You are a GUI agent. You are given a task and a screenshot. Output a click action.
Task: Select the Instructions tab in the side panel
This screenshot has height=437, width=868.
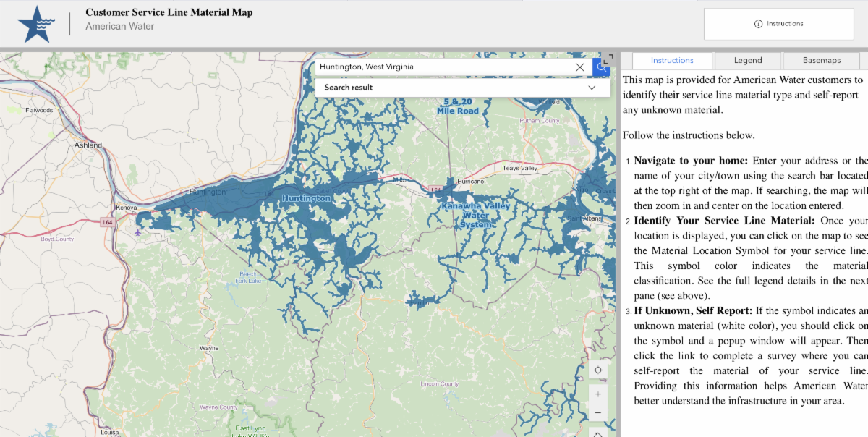(x=672, y=61)
